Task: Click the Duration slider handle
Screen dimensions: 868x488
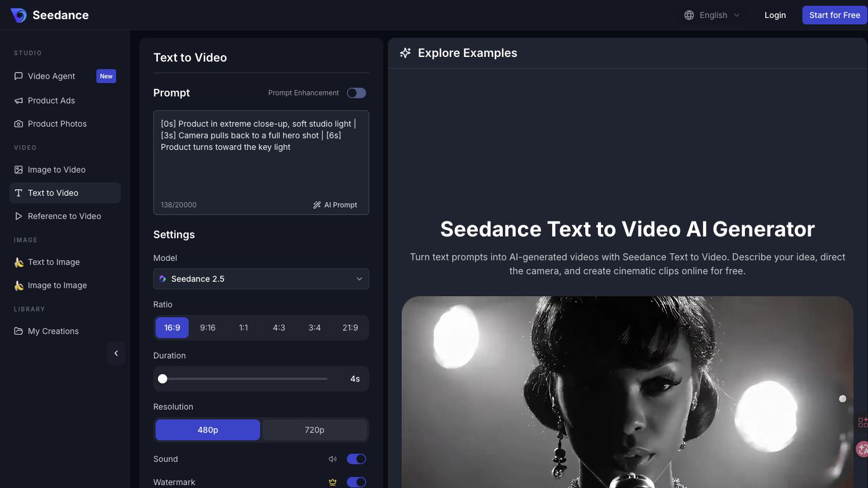Action: tap(163, 379)
